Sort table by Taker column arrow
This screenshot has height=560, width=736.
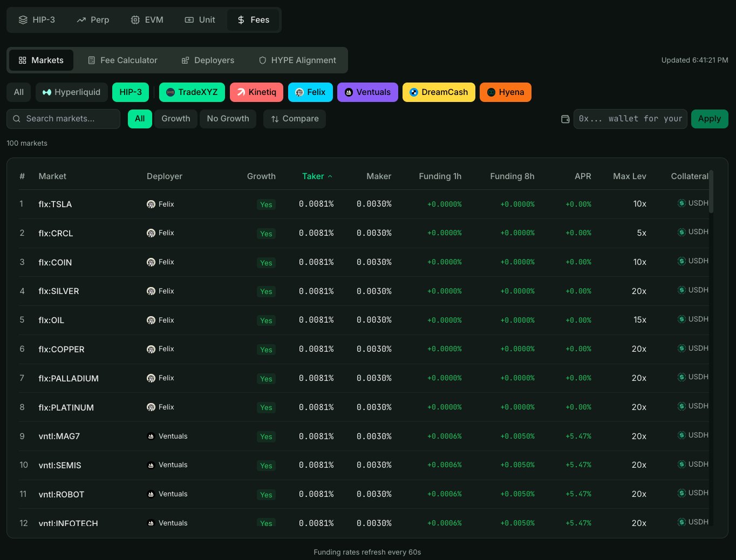tap(330, 176)
